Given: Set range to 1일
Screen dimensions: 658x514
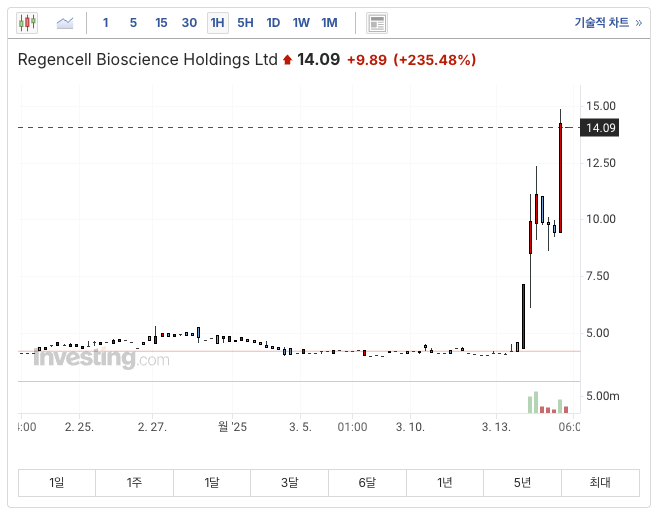Looking at the screenshot, I should [57, 483].
